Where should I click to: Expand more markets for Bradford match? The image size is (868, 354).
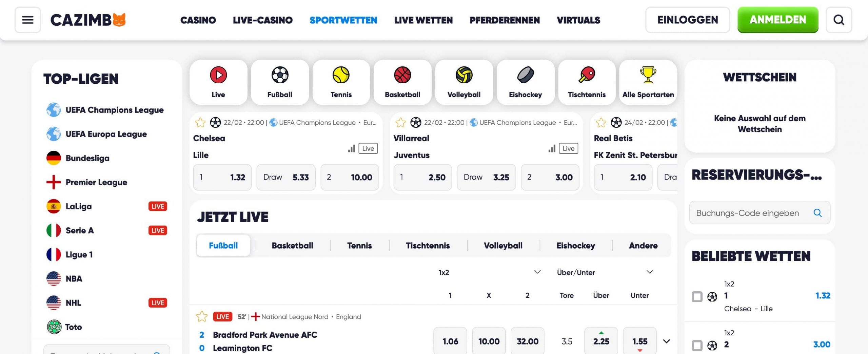(666, 341)
